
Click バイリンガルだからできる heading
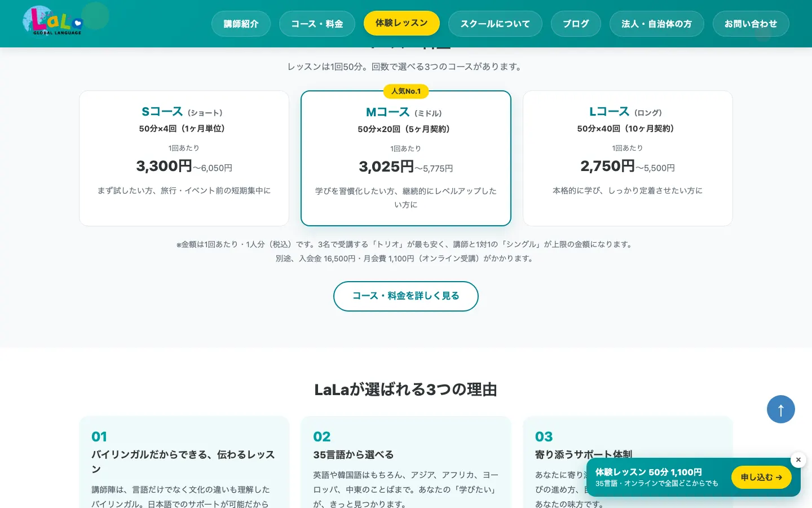(x=183, y=462)
